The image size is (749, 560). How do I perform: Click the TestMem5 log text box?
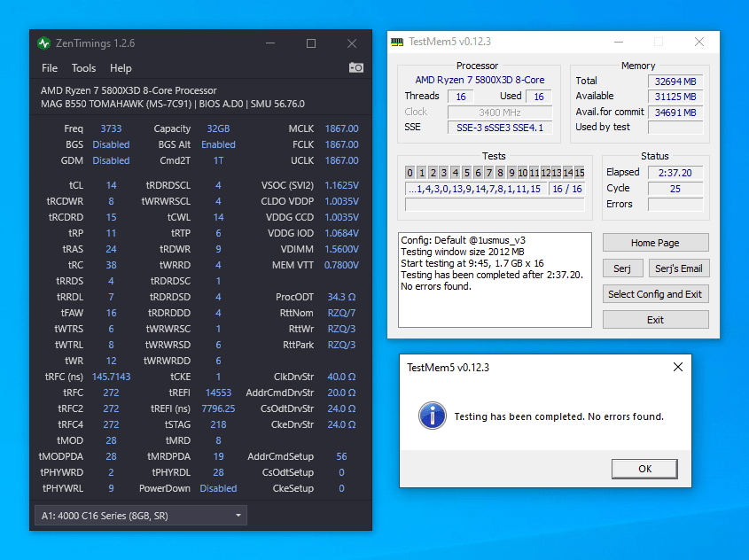tap(495, 280)
